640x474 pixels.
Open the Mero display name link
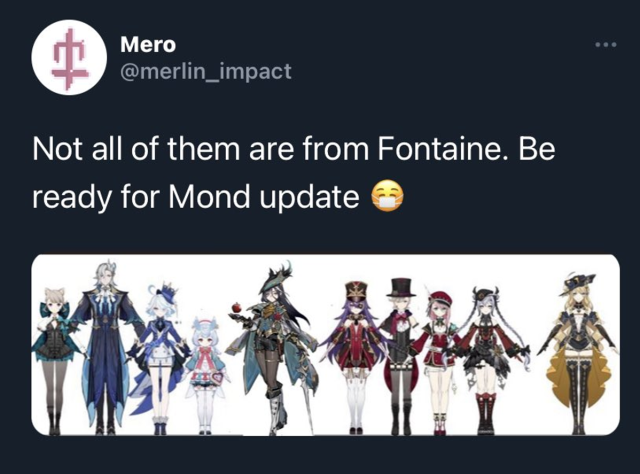[x=148, y=45]
